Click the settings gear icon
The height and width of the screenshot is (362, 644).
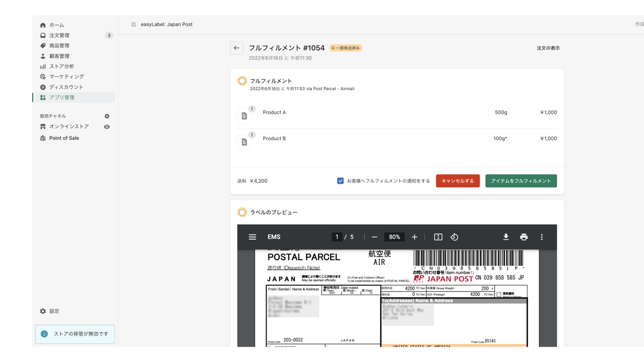click(43, 311)
